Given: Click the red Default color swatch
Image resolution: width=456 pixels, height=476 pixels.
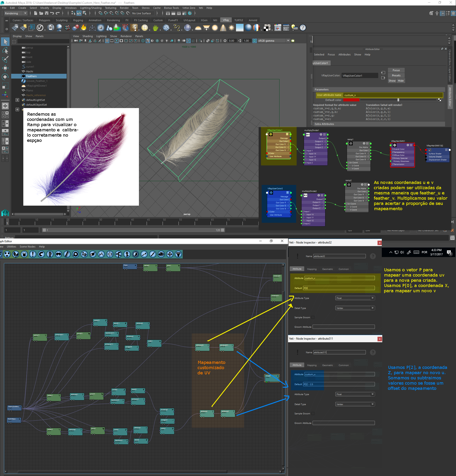Looking at the screenshot, I should [351, 100].
